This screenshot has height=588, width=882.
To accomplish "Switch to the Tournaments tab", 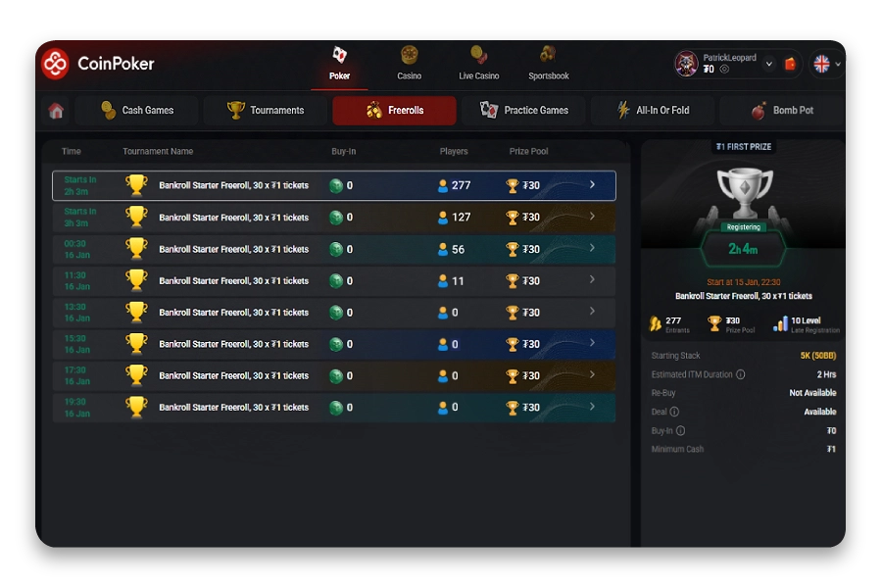I will point(266,111).
